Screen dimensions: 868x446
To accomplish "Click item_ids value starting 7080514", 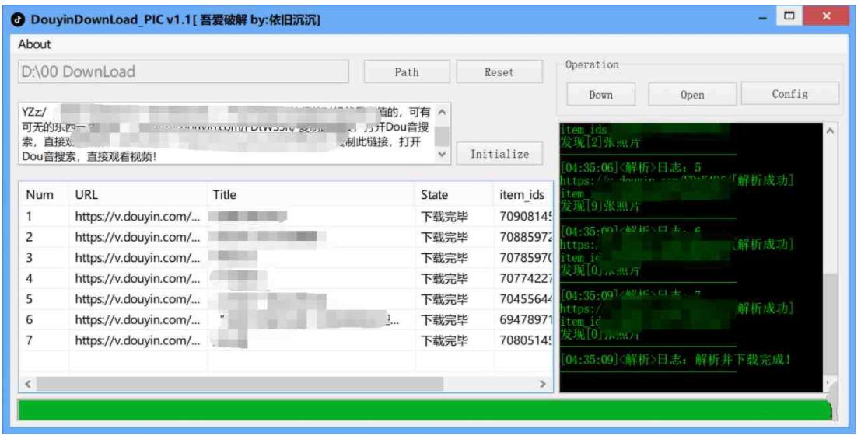I will [x=525, y=340].
